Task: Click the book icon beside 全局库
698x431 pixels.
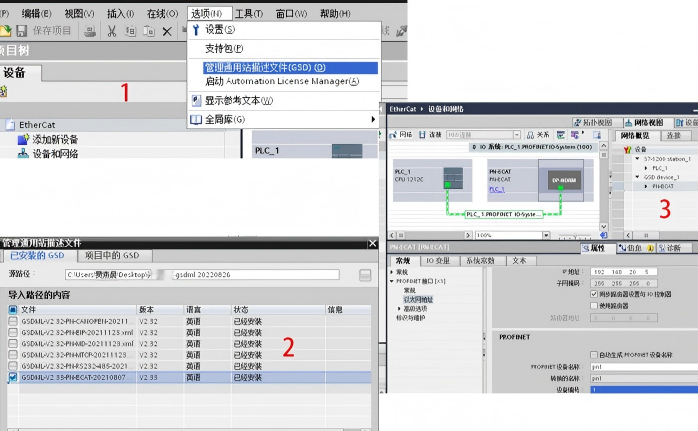Action: pos(196,119)
